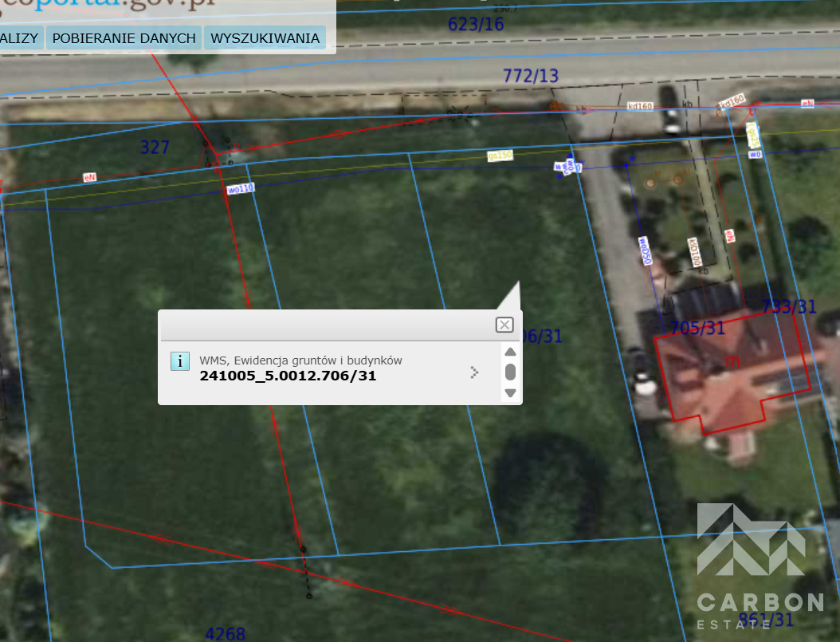Select parcel identifier 241005_5.0012.706/31 text
840x642 pixels.
pyautogui.click(x=288, y=376)
